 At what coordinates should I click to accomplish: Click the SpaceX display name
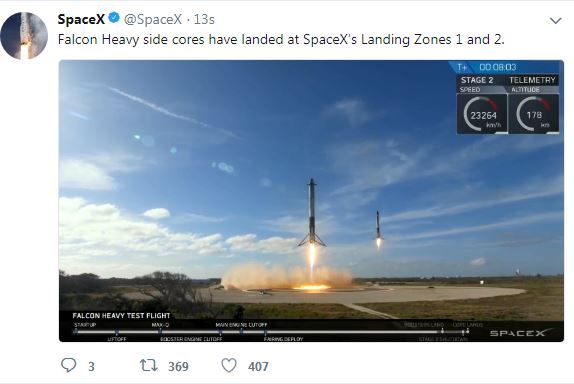[x=81, y=19]
